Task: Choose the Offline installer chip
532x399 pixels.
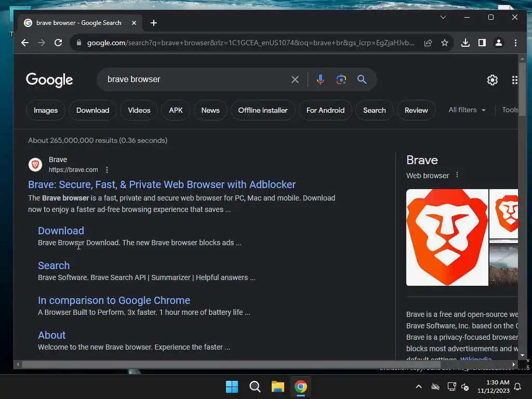Action: click(263, 110)
